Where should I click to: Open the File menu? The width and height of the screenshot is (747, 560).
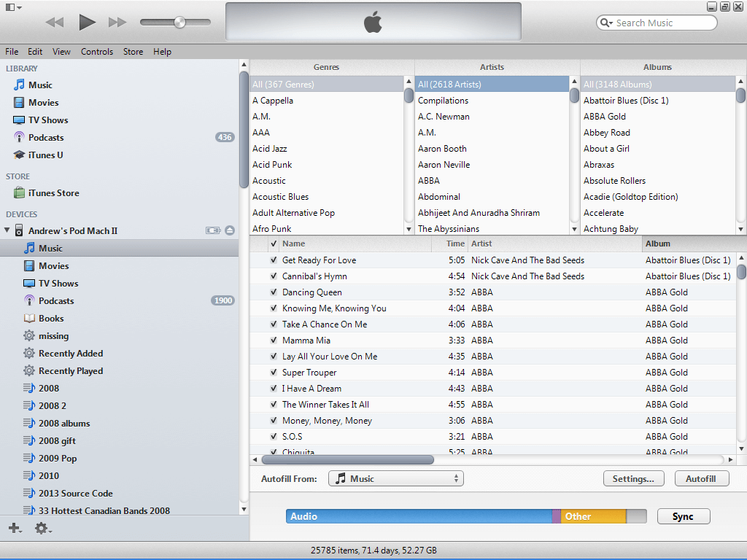pos(12,52)
